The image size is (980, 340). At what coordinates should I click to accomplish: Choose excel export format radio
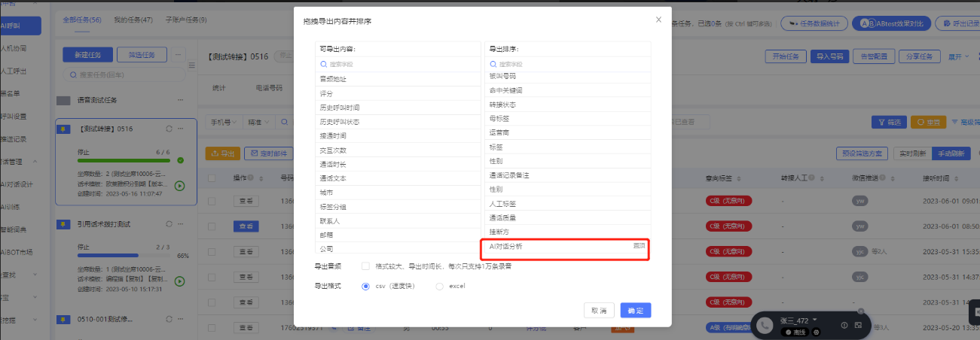click(x=439, y=286)
